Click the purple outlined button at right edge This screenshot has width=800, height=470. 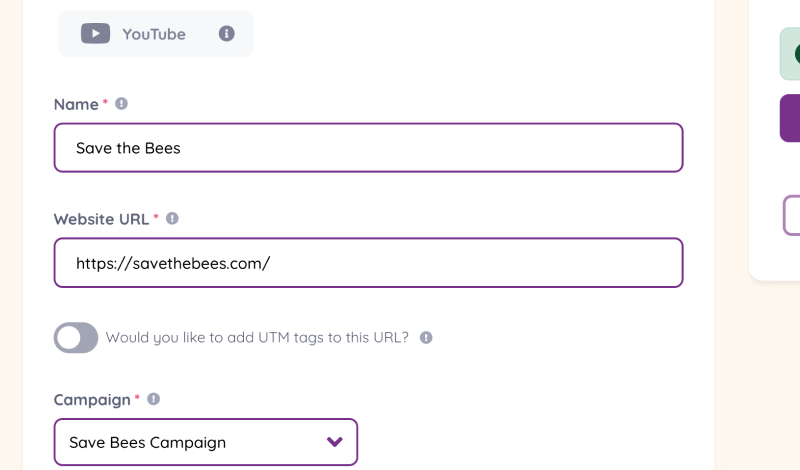click(x=791, y=215)
